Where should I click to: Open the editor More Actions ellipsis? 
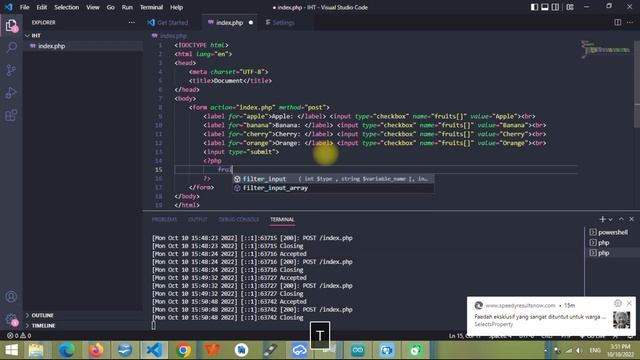point(630,22)
